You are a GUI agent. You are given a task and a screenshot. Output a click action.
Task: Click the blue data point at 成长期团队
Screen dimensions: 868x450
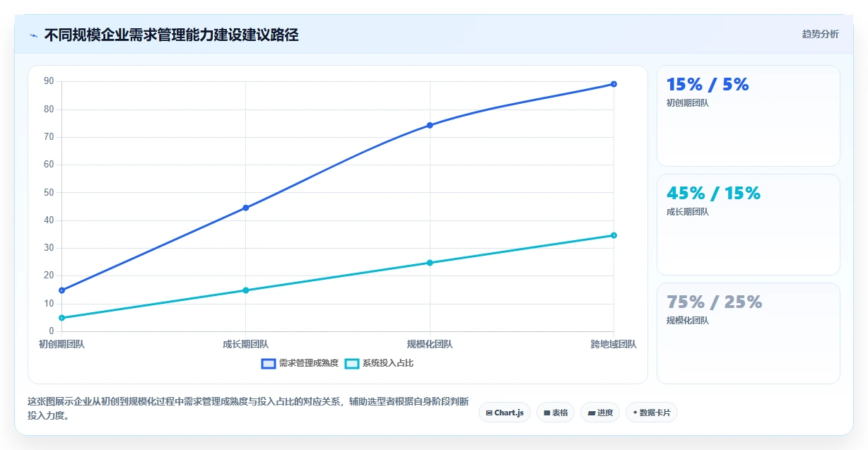pyautogui.click(x=246, y=208)
